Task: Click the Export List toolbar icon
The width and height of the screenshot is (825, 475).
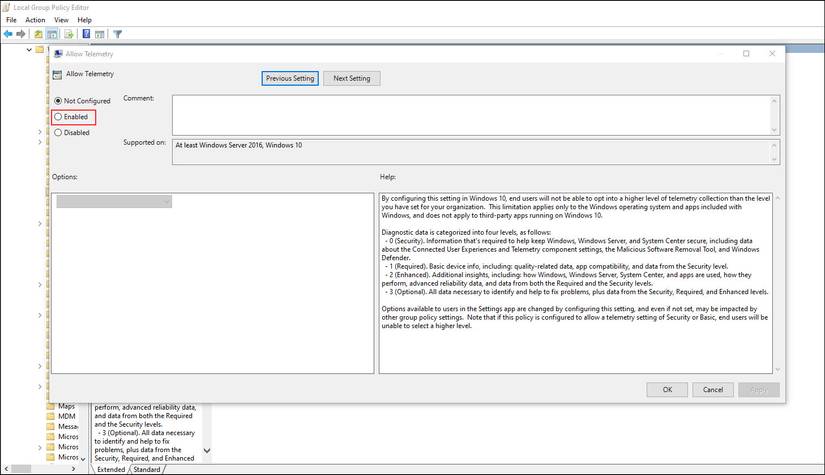Action: [68, 34]
